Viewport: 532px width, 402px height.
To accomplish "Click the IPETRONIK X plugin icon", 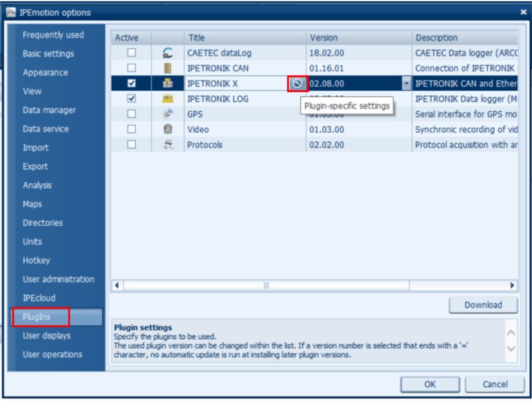I will (167, 83).
